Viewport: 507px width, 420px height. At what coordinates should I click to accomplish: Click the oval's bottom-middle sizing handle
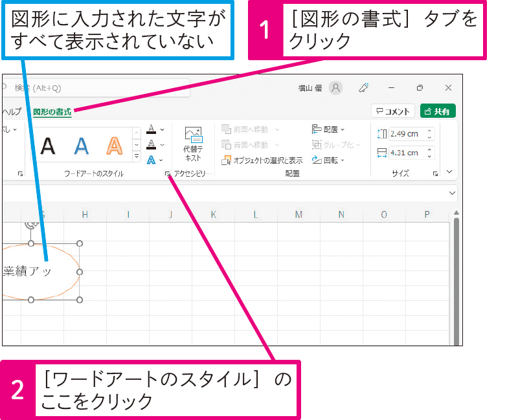point(31,300)
